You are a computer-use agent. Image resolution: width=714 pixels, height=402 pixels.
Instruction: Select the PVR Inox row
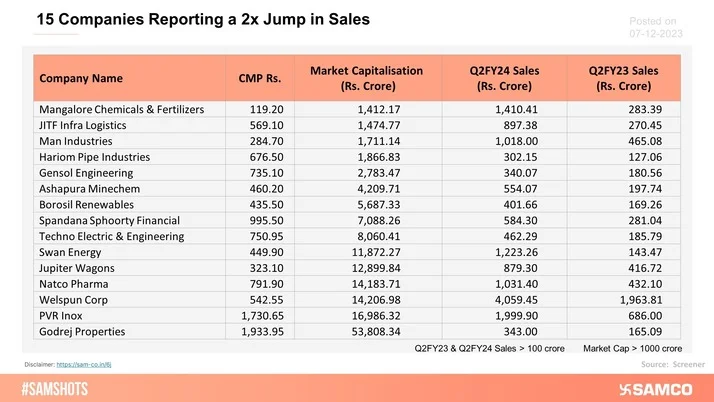[64, 316]
